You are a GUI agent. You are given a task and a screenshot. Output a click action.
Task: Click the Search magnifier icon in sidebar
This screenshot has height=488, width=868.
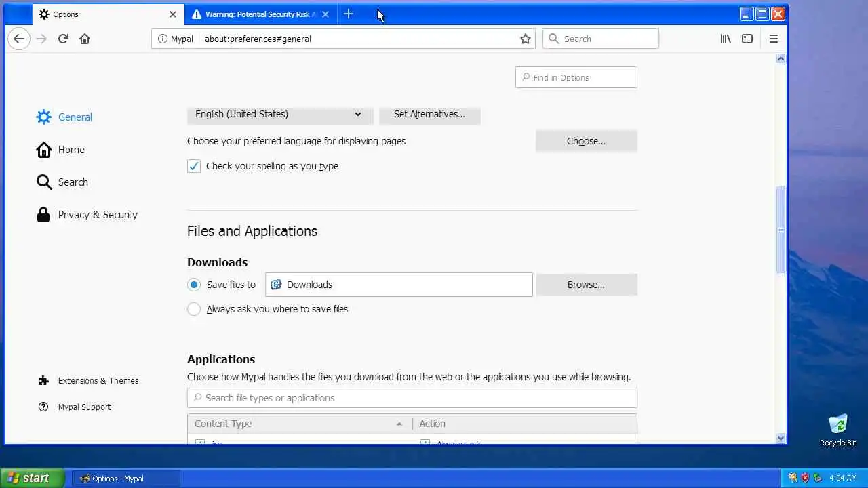click(x=43, y=182)
